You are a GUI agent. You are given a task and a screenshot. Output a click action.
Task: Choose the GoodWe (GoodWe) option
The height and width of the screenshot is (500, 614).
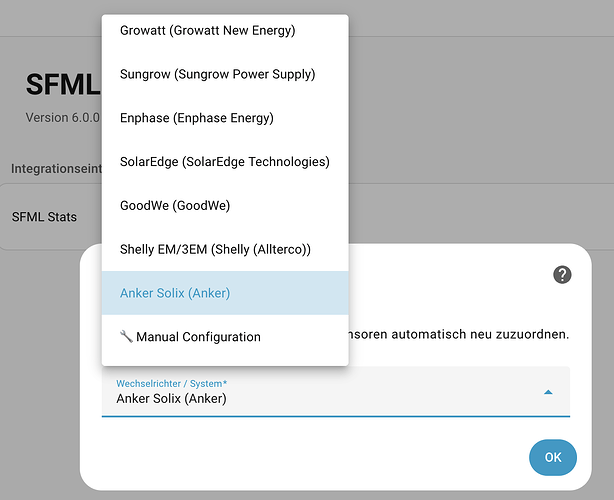tap(225, 206)
